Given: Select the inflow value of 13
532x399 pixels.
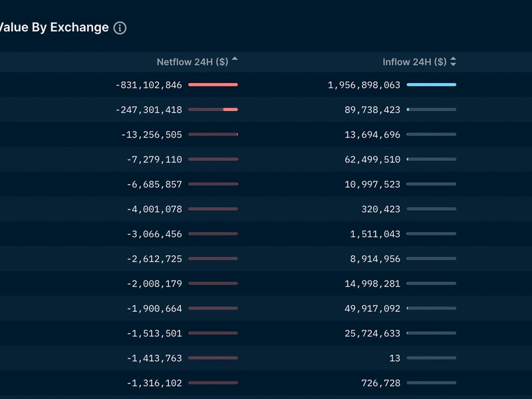Looking at the screenshot, I should pos(395,358).
